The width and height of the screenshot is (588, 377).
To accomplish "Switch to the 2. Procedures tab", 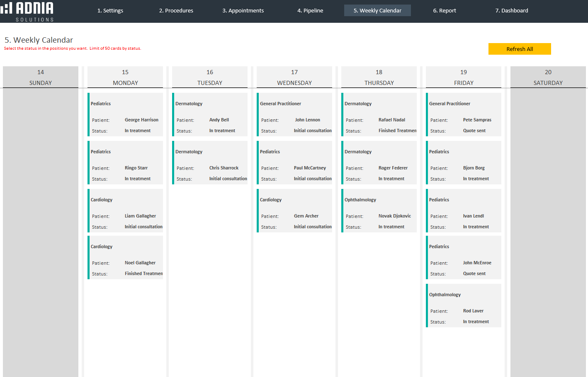I will (x=176, y=10).
